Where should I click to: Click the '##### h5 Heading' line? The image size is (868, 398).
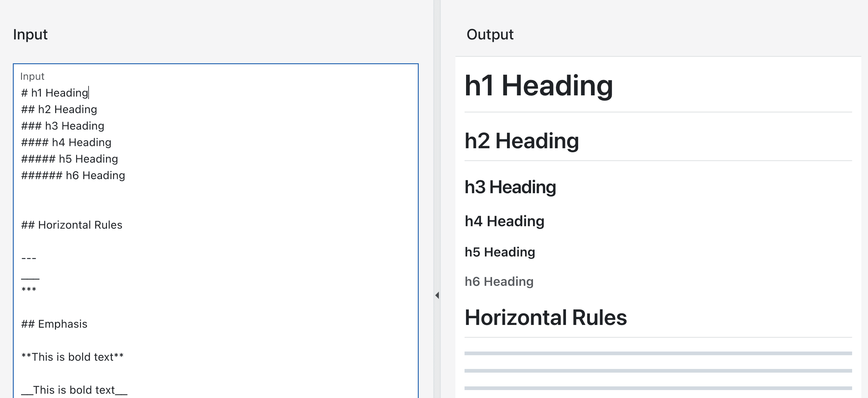click(x=69, y=159)
